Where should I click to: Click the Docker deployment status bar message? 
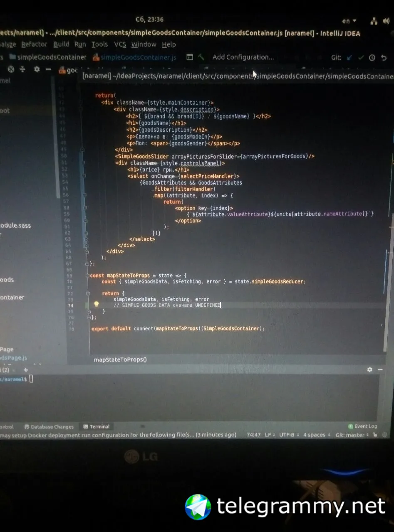click(x=118, y=435)
